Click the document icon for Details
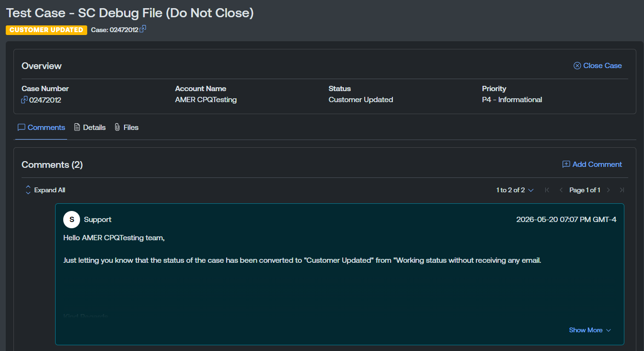 click(77, 128)
